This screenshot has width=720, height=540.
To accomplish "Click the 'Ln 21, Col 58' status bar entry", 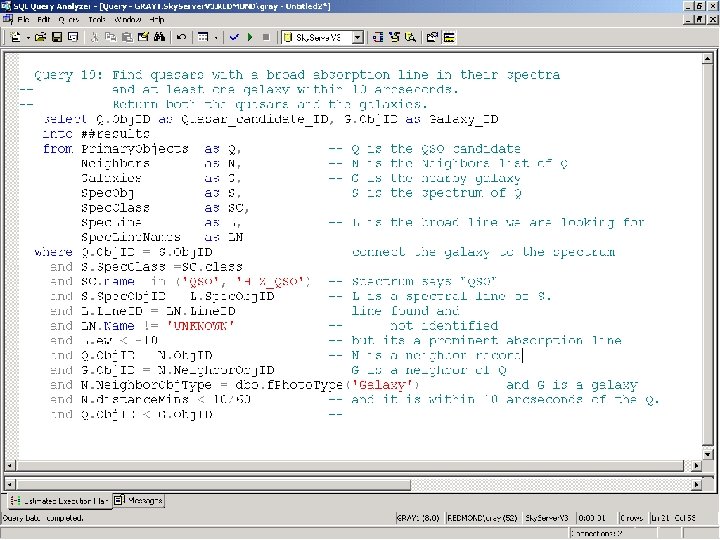I will pyautogui.click(x=673, y=518).
